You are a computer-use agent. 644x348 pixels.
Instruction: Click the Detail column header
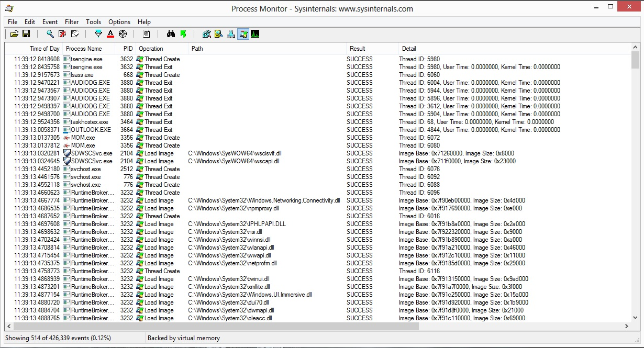(x=515, y=49)
